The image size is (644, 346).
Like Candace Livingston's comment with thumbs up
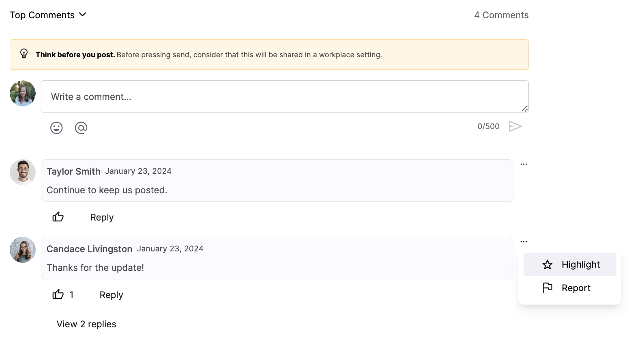click(x=58, y=294)
